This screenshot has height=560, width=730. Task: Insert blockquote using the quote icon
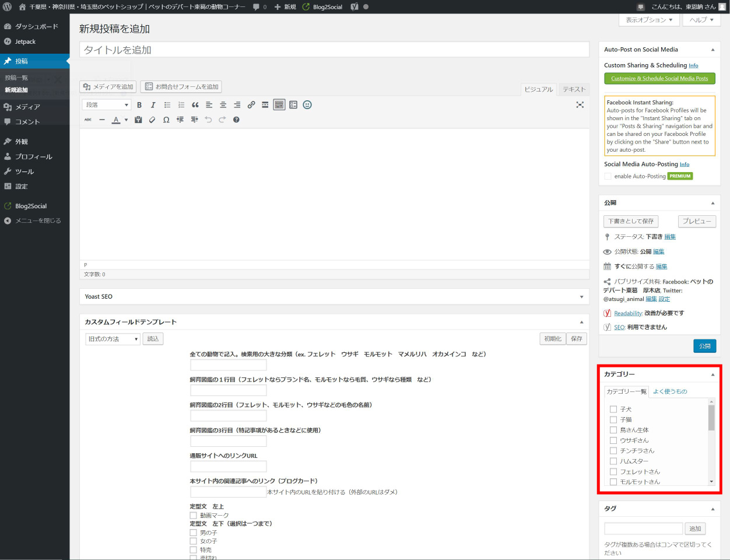click(x=195, y=105)
